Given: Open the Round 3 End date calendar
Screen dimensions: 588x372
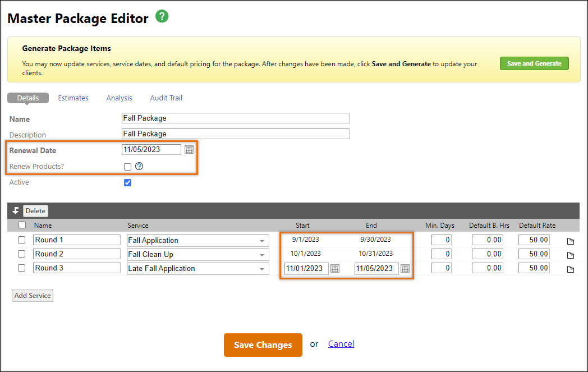Looking at the screenshot, I should tap(405, 269).
